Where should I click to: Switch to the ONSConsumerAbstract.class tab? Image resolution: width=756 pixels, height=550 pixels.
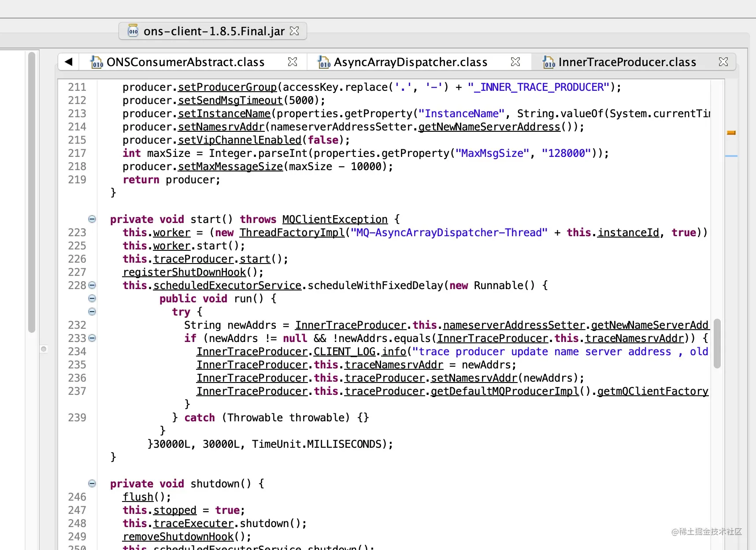pyautogui.click(x=185, y=62)
